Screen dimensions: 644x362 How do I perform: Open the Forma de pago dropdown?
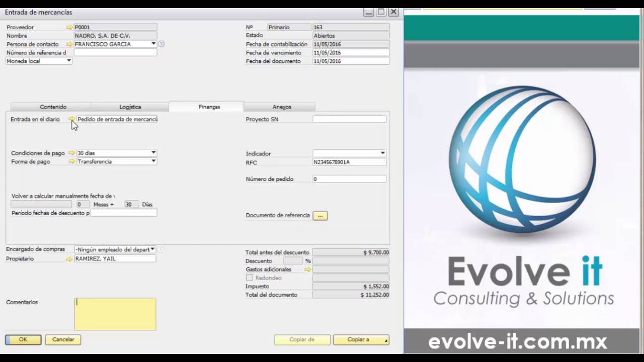153,161
